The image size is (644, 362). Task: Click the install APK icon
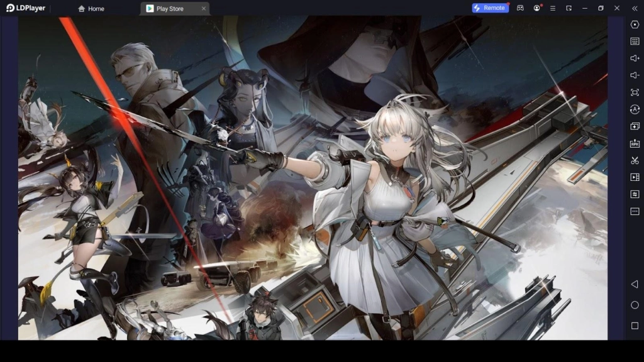pos(635,143)
